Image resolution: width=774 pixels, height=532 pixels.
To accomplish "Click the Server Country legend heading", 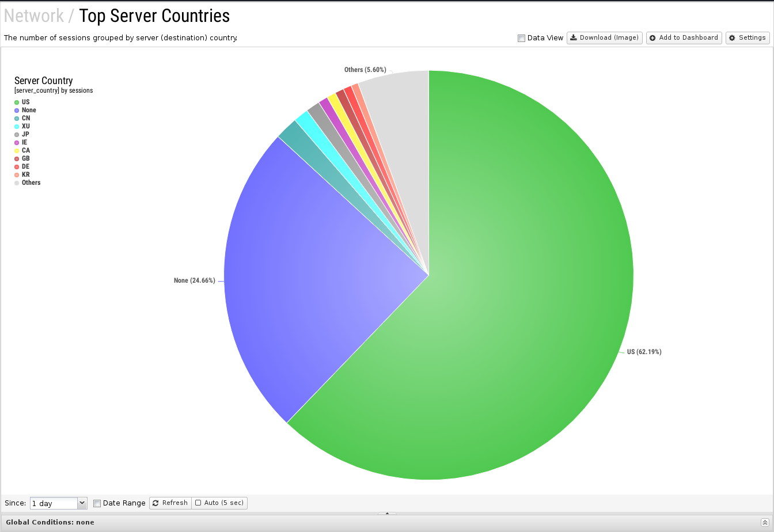I will coord(44,81).
